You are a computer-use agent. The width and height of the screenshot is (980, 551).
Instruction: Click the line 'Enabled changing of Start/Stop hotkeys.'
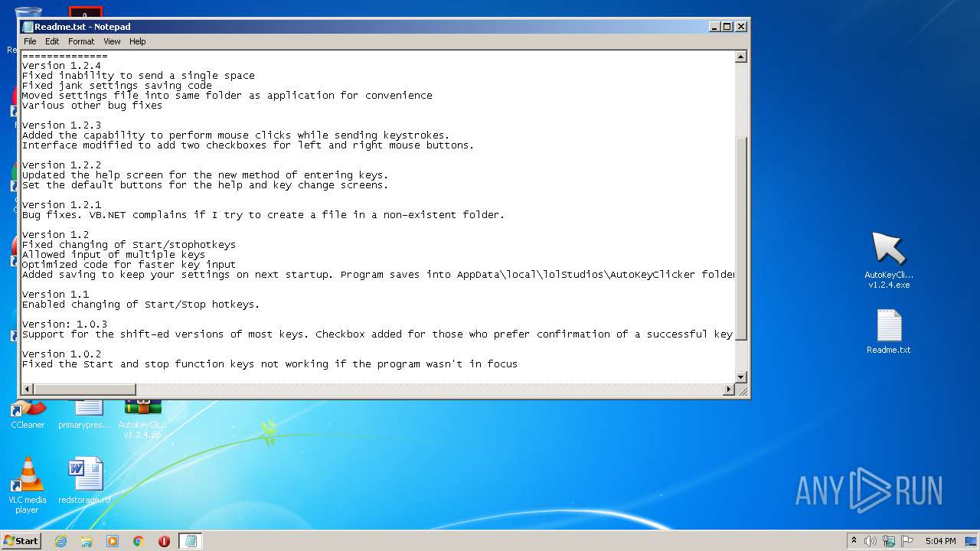141,305
